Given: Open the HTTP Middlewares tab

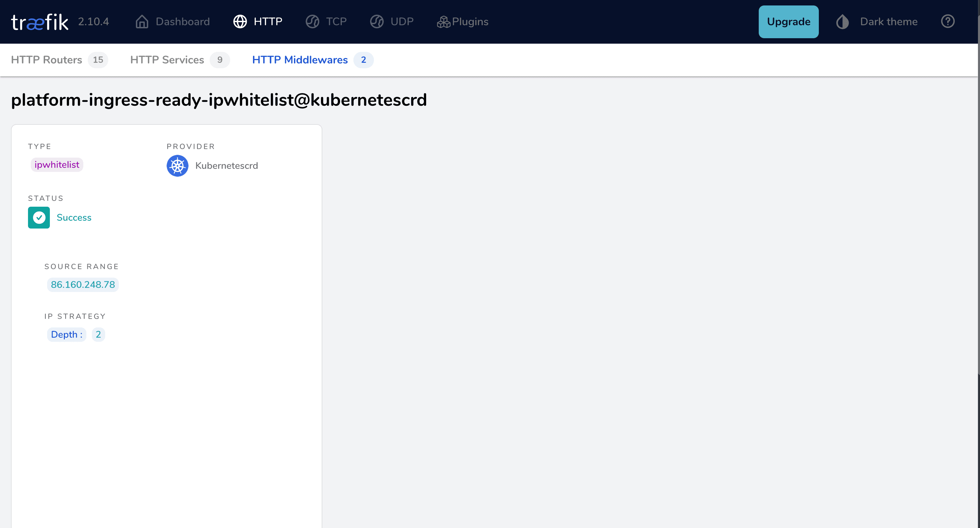Looking at the screenshot, I should click(x=300, y=60).
